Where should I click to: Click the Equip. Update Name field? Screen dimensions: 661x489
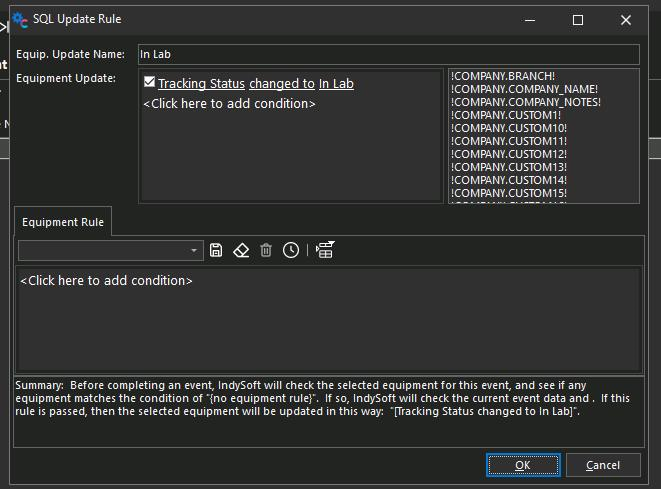point(388,54)
